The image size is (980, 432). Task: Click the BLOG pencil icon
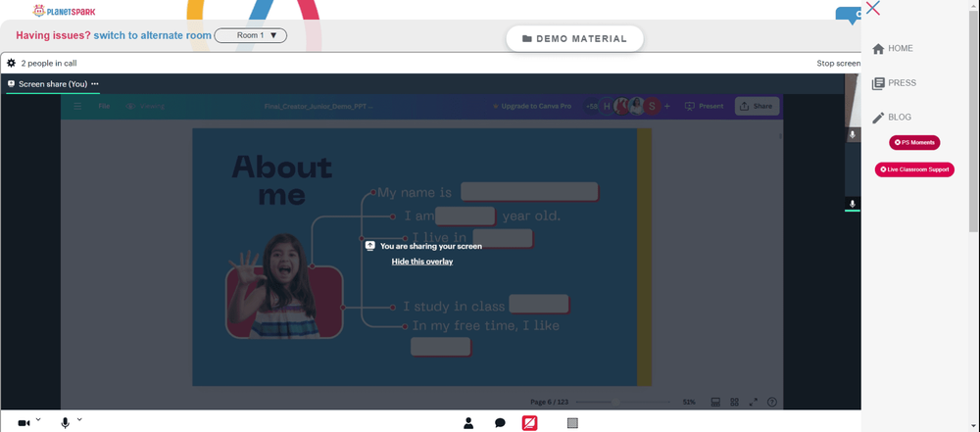pos(878,118)
